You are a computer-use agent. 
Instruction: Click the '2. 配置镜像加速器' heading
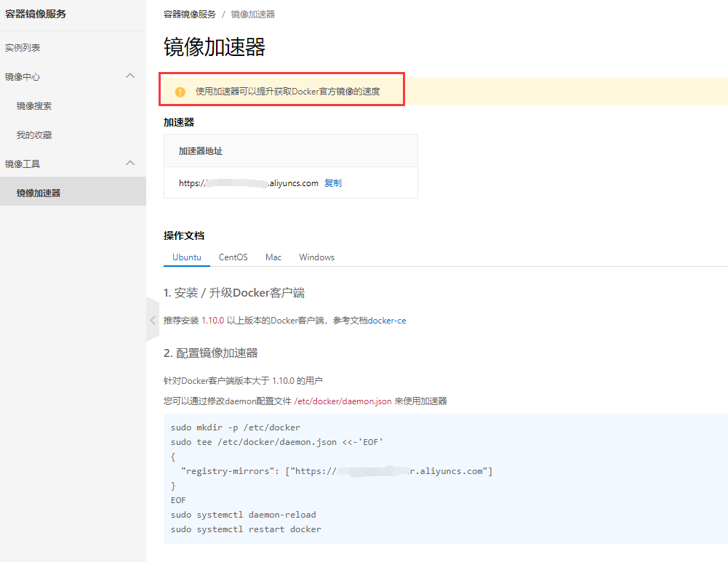click(210, 353)
